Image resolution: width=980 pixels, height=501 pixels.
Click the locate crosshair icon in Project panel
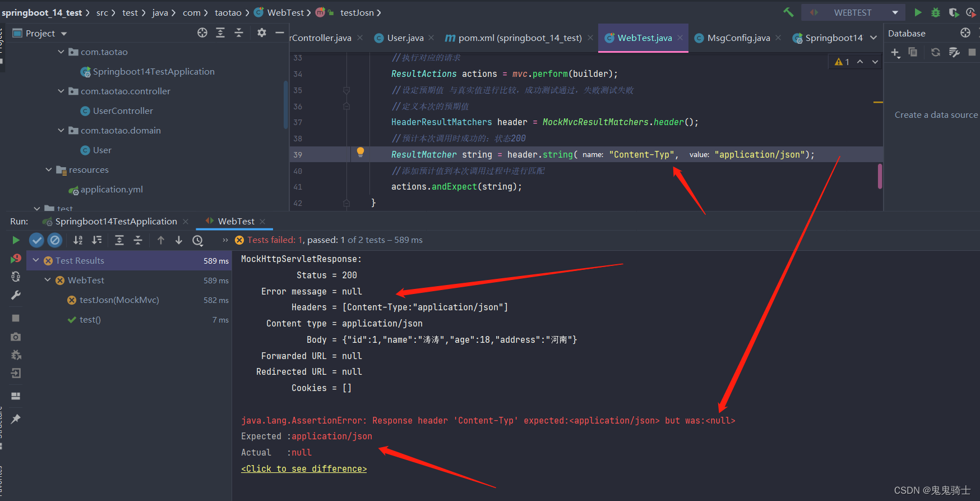point(202,33)
